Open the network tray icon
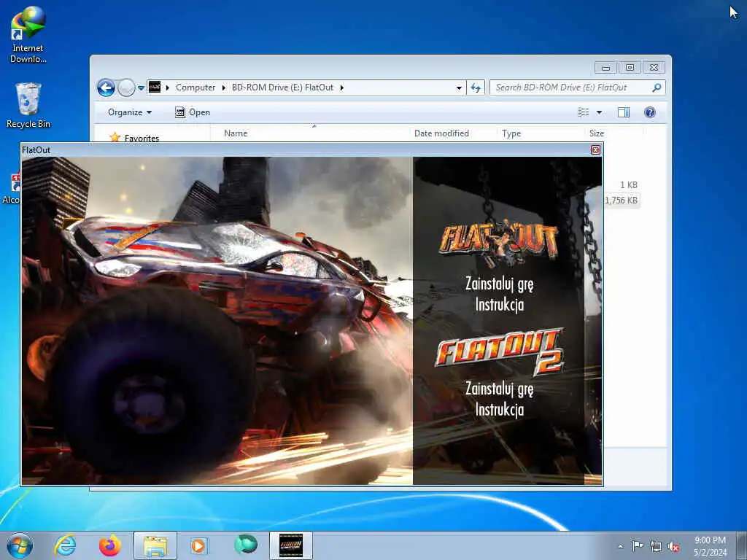The height and width of the screenshot is (560, 747). click(656, 547)
